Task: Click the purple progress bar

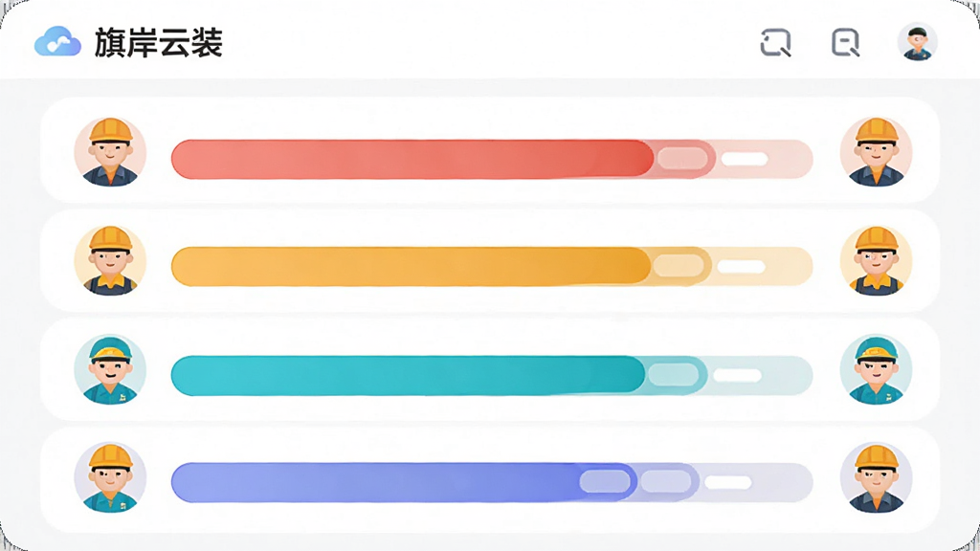Action: 492,482
